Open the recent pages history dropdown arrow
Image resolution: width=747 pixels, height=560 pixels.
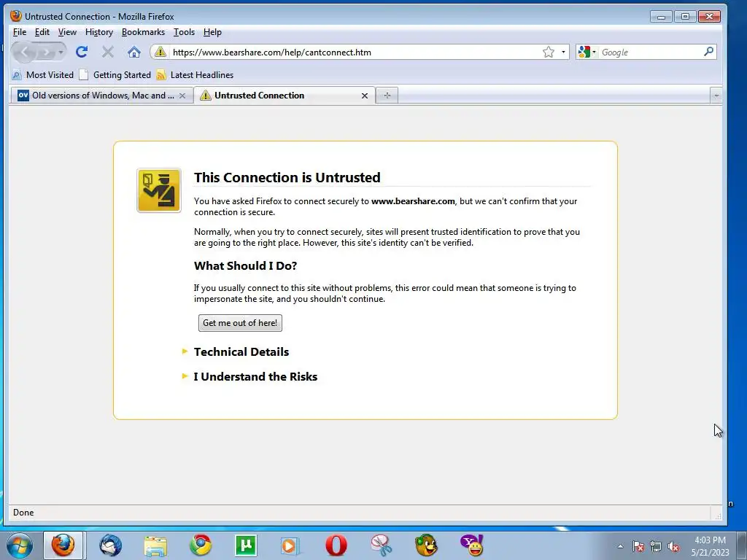click(x=61, y=52)
